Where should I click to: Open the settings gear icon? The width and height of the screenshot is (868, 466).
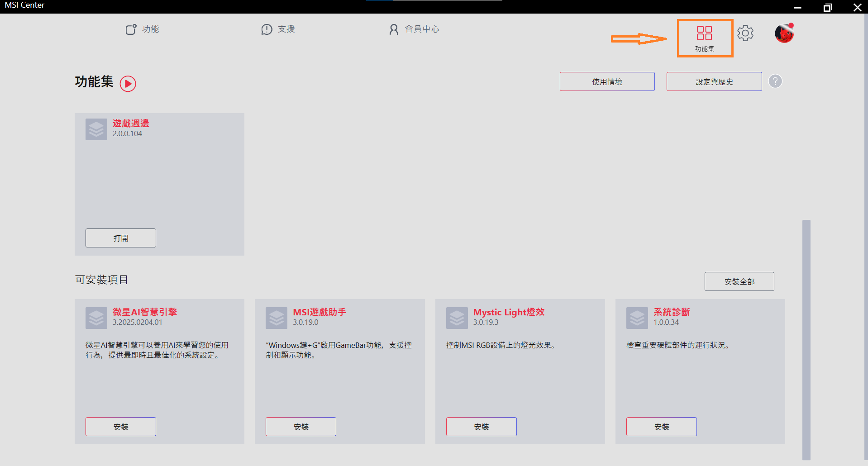pyautogui.click(x=745, y=33)
